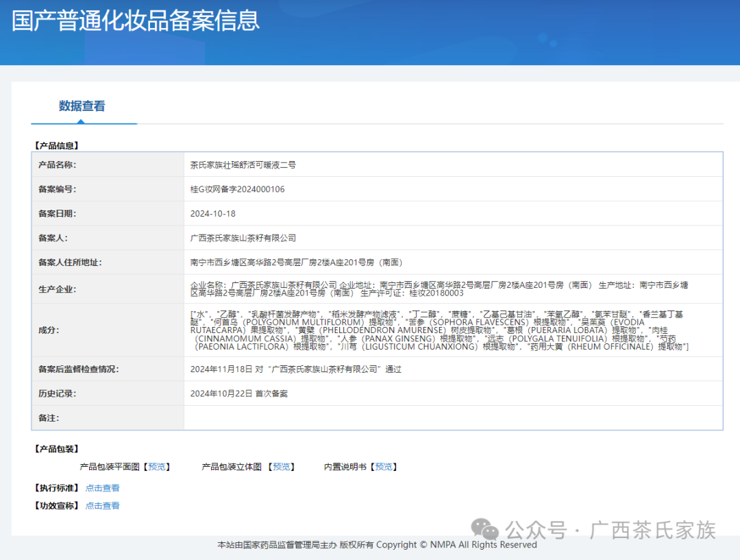740x560 pixels.
Task: Open 预览 link for 产品包装平面图
Action: (x=157, y=467)
